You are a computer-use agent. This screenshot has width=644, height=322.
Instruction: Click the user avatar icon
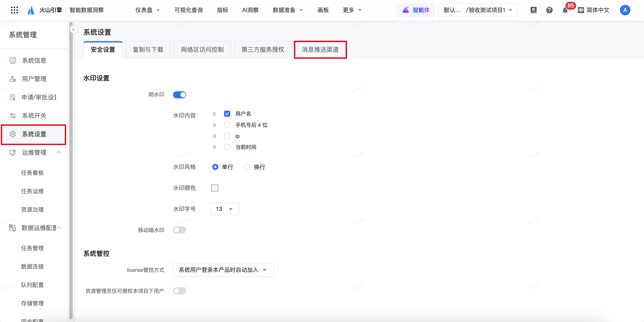[625, 10]
